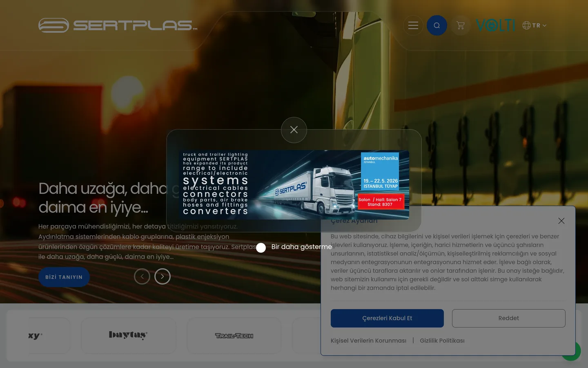Image resolution: width=588 pixels, height=368 pixels.
Task: Open the site search
Action: tap(437, 25)
